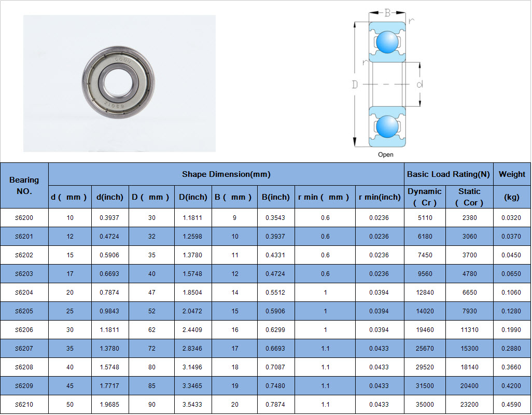Select the dynamic load value 35000

click(425, 405)
